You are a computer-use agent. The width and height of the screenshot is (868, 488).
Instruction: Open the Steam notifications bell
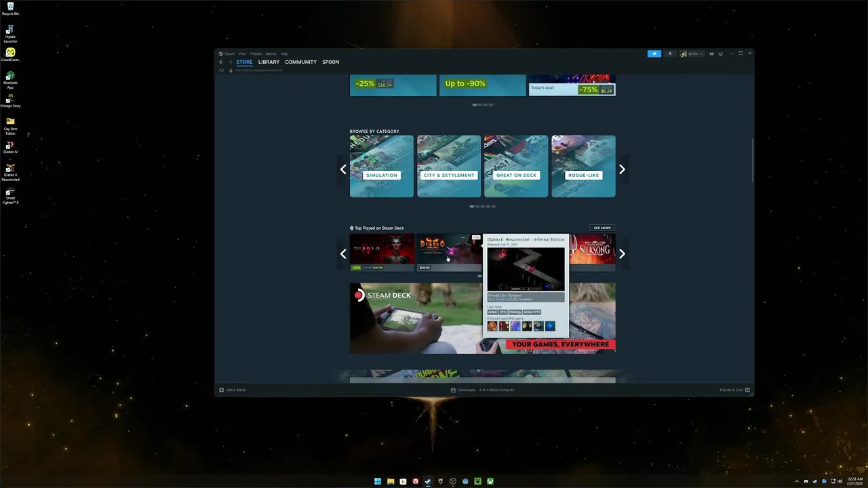pos(670,54)
